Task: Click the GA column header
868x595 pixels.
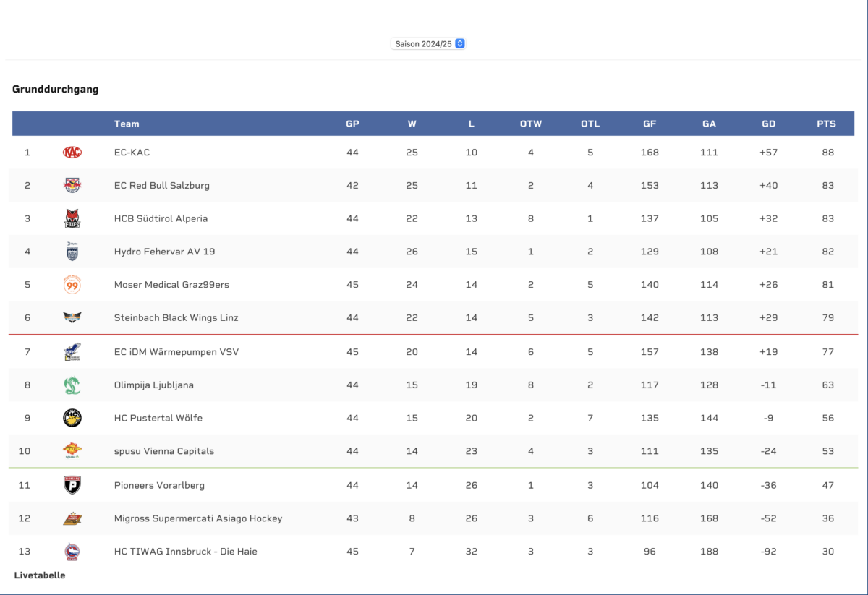Action: pos(709,124)
